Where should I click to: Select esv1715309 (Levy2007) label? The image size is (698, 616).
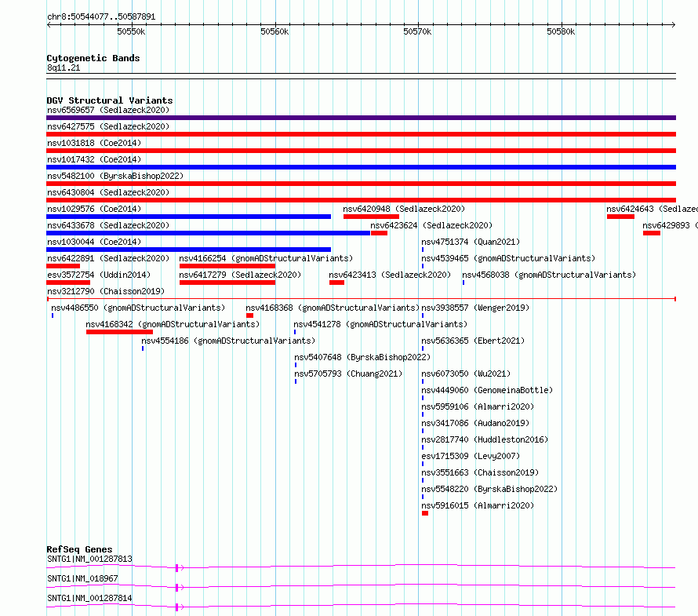[471, 456]
